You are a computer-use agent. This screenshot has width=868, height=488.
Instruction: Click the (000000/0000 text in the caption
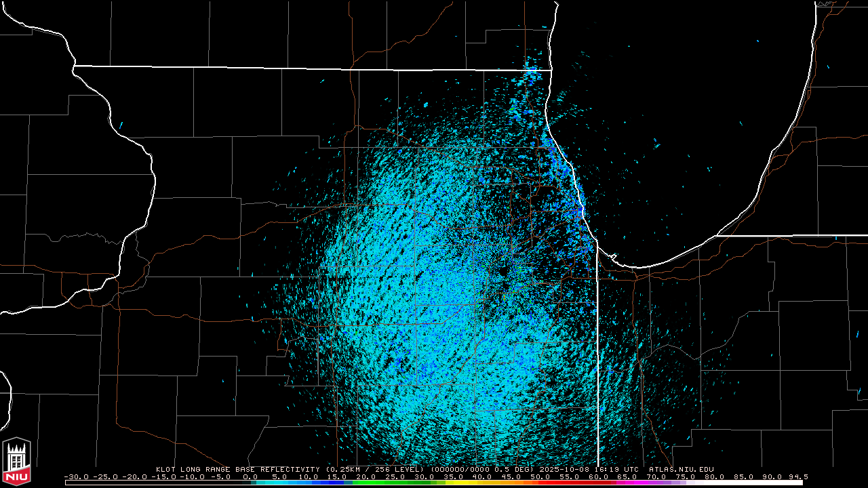[460, 469]
